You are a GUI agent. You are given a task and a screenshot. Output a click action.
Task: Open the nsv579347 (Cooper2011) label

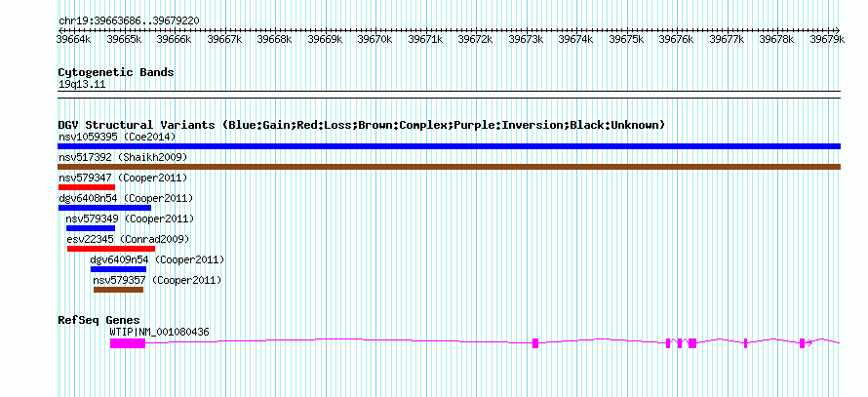123,178
